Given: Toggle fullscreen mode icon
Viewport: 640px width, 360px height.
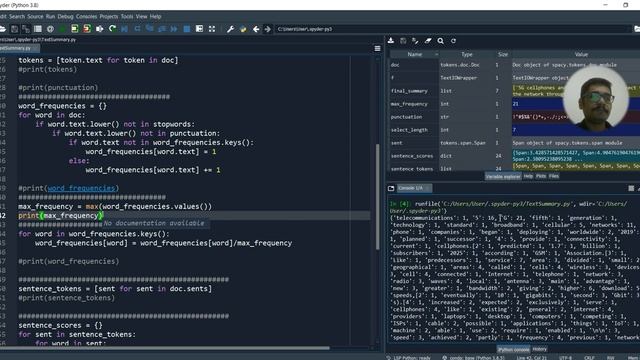Looking at the screenshot, I should click(212, 29).
